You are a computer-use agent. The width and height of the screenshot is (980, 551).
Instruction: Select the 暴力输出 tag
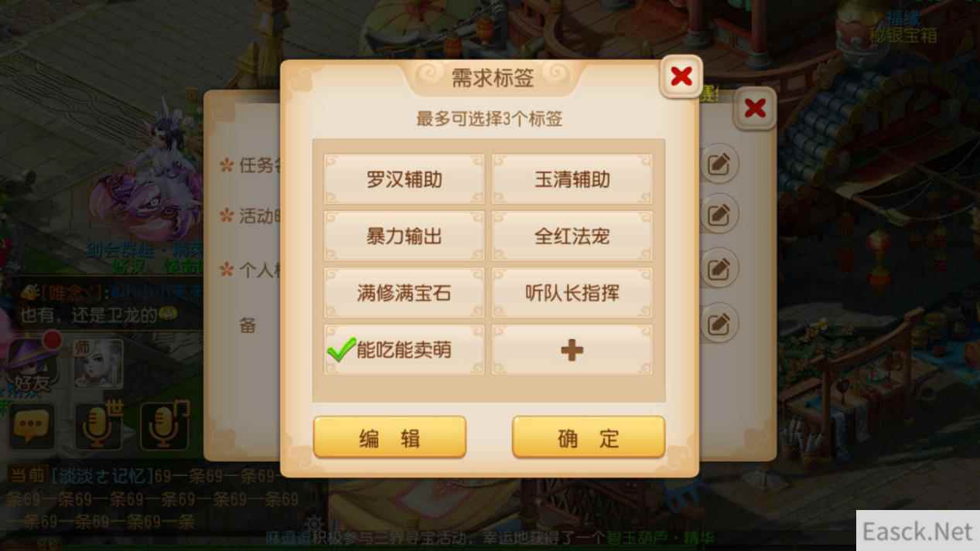point(404,236)
